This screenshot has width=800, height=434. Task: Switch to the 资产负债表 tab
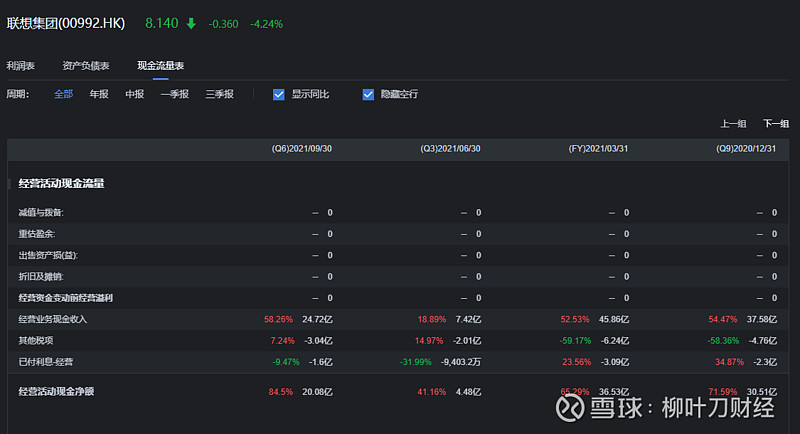[x=86, y=66]
